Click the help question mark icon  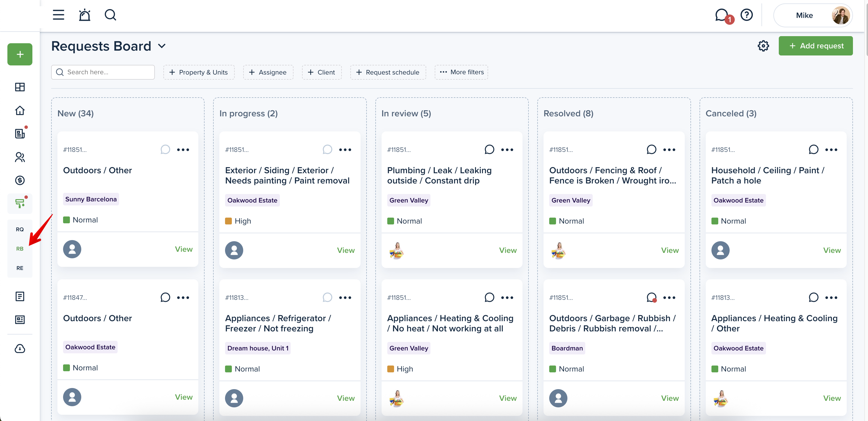pos(747,15)
